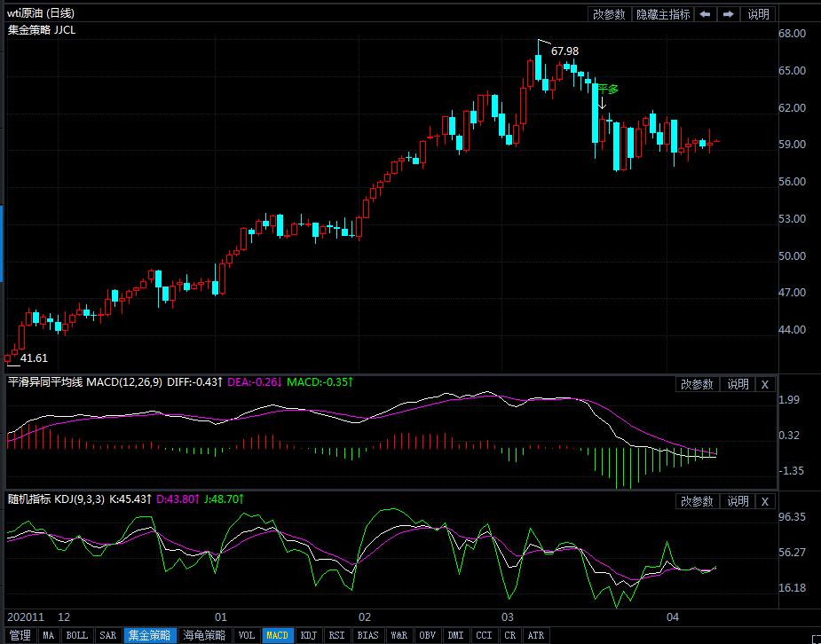Select the W&R indicator tab

click(399, 635)
